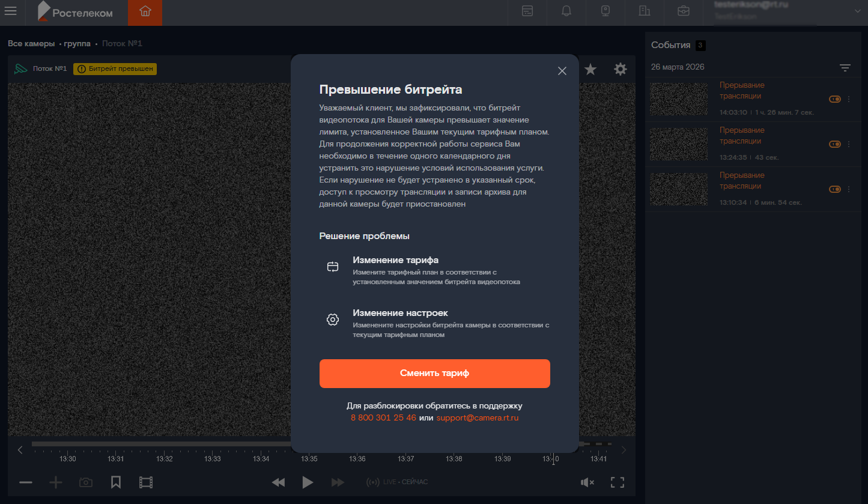Add camera to favorites with star icon
Image resolution: width=868 pixels, height=504 pixels.
pyautogui.click(x=590, y=70)
